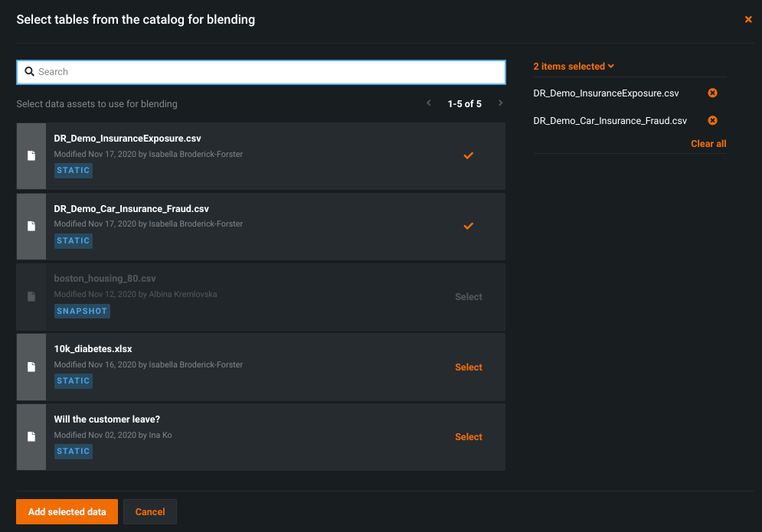
Task: Click the file icon for 10k_diabetes.xlsx
Action: [31, 367]
